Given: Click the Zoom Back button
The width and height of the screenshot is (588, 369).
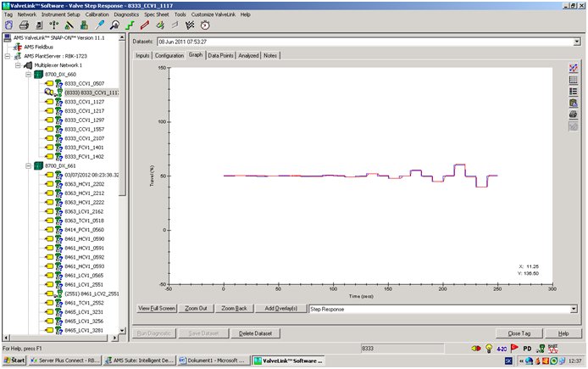Looking at the screenshot, I should tap(235, 309).
